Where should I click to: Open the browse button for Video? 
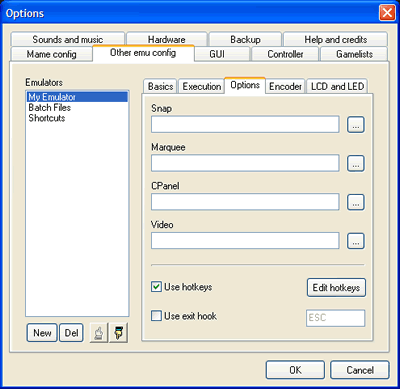(356, 241)
